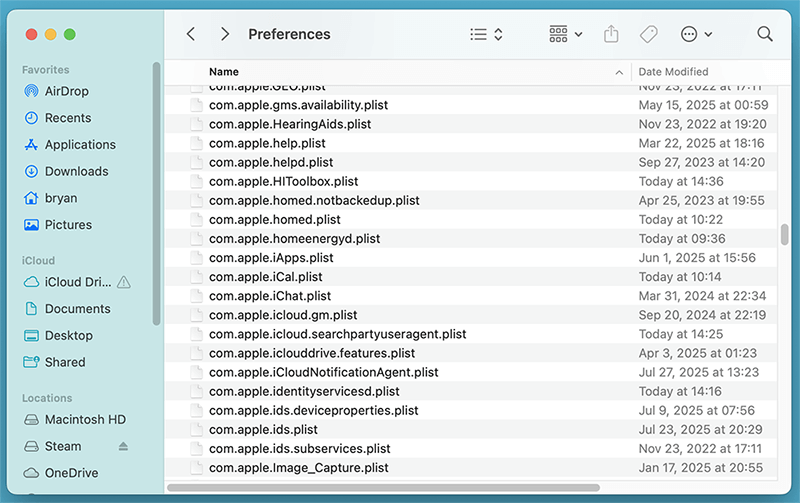Screen dimensions: 800x503
Task: Click the Shared folder icon
Action: (31, 362)
